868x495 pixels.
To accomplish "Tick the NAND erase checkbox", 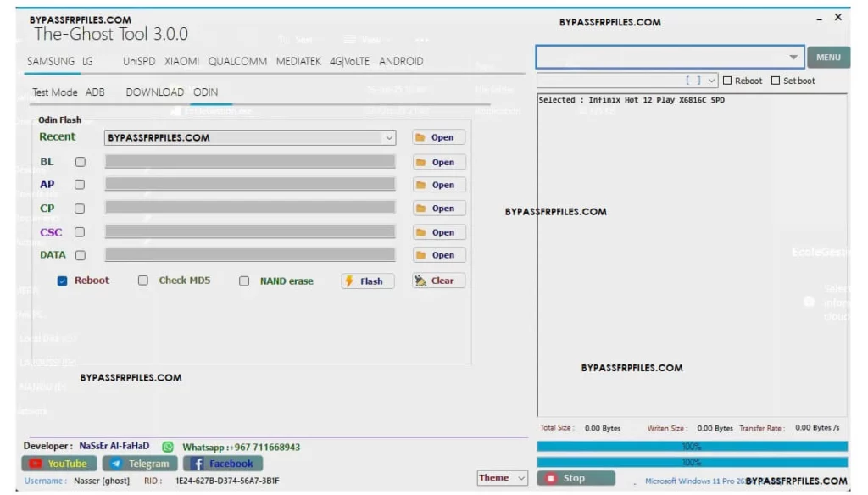I will [244, 281].
